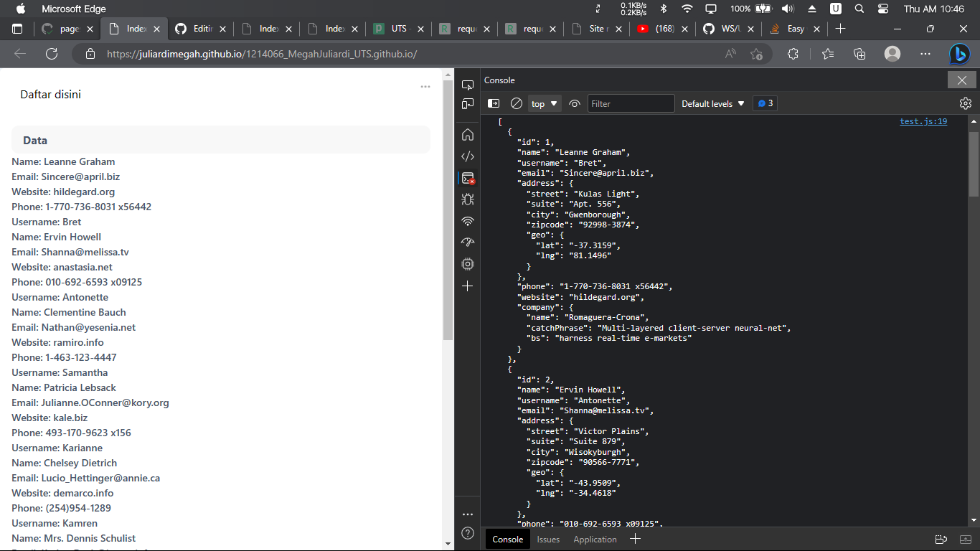Screen dimensions: 980x551
Task: Open the Performance gauge icon in sidebar
Action: point(467,243)
